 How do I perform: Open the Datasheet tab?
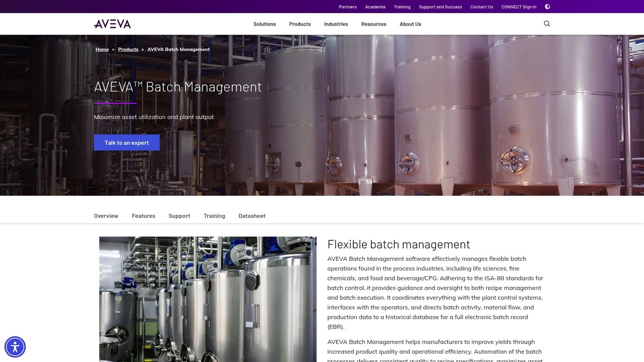tap(252, 216)
